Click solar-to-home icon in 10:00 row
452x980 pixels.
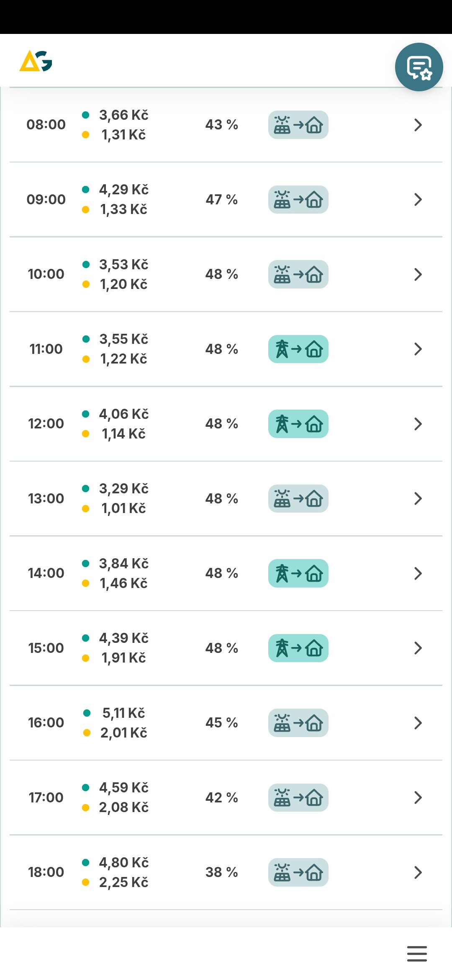pos(298,274)
